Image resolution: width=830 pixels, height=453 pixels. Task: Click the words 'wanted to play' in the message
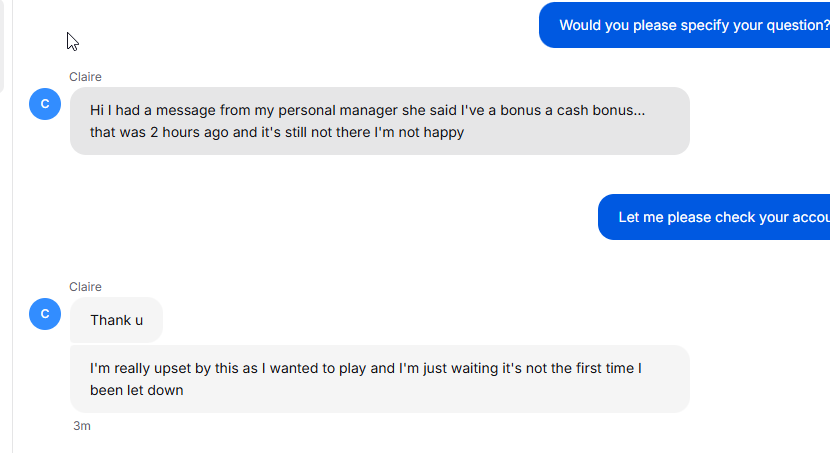[x=318, y=368]
